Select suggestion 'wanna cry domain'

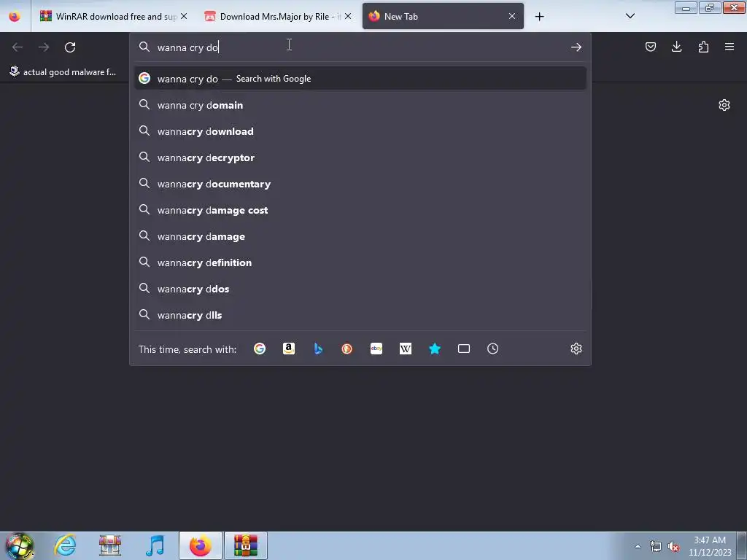click(360, 105)
